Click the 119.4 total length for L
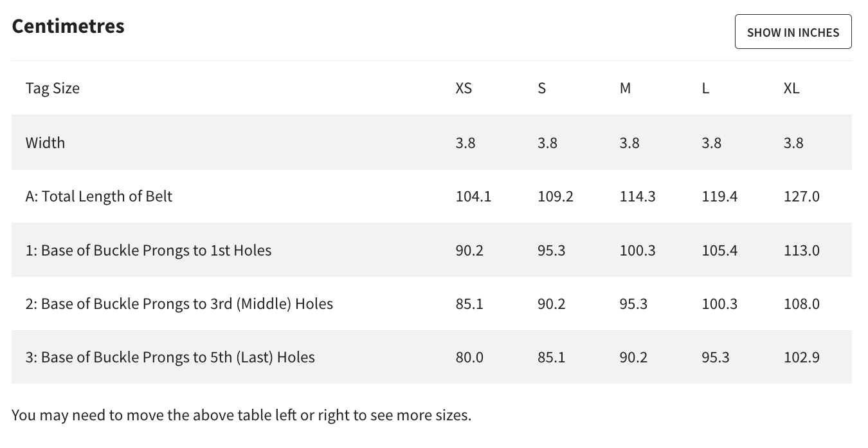868x448 pixels. click(719, 196)
